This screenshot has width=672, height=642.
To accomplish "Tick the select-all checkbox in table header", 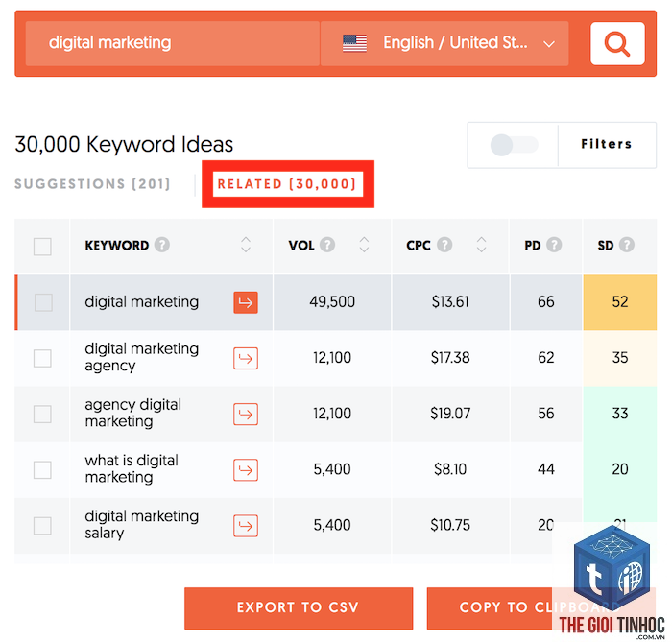I will [42, 247].
